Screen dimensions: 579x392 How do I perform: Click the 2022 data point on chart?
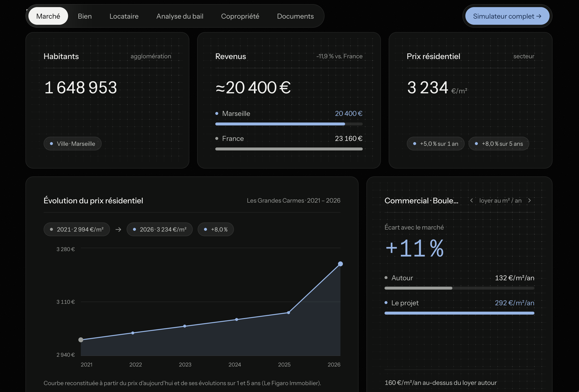coord(133,333)
